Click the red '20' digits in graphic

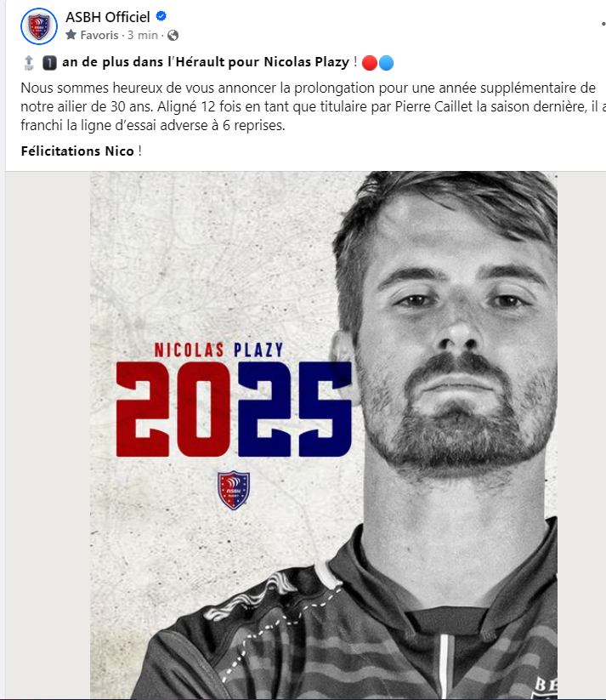click(x=174, y=409)
